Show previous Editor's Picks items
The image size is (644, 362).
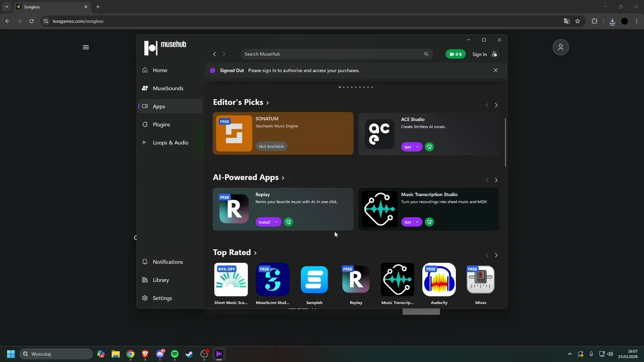tap(487, 105)
